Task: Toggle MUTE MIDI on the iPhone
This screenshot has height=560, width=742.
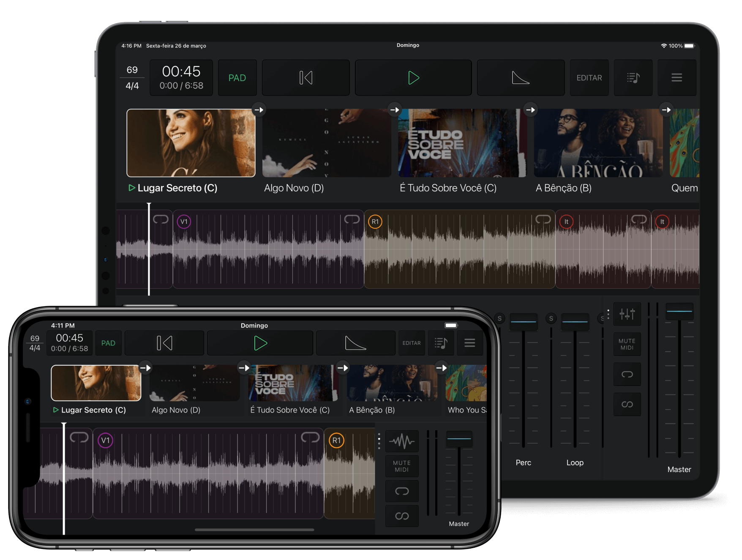Action: click(402, 466)
